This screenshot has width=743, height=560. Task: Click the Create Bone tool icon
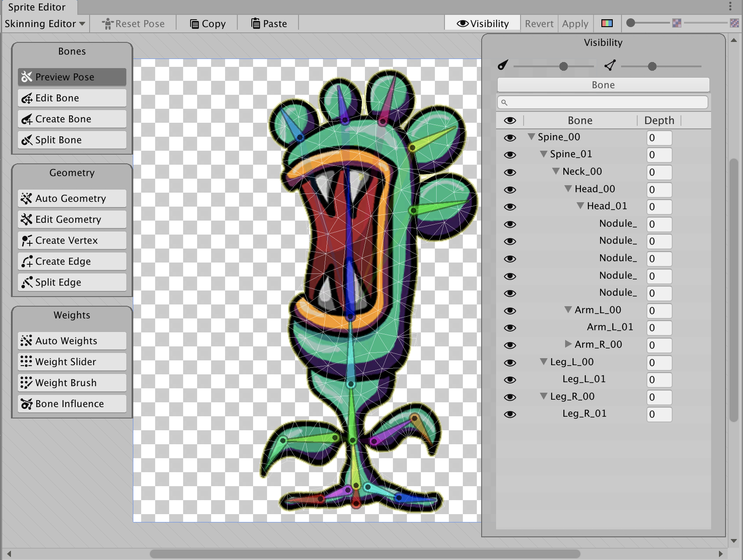27,119
